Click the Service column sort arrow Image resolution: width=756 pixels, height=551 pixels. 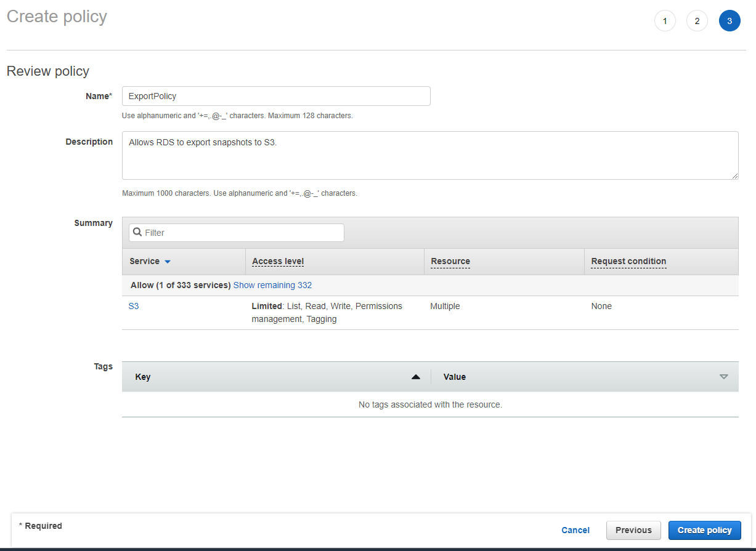(168, 262)
